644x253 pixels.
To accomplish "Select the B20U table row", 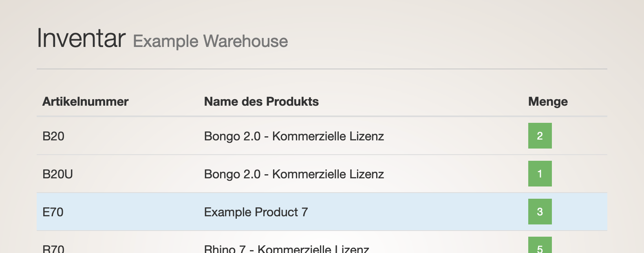I will coord(322,174).
